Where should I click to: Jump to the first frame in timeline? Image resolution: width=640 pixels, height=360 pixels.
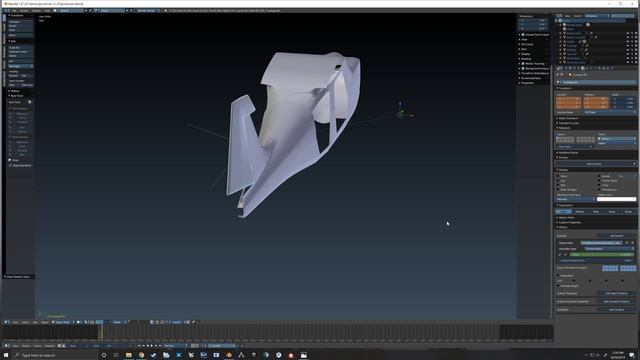pyautogui.click(x=139, y=346)
